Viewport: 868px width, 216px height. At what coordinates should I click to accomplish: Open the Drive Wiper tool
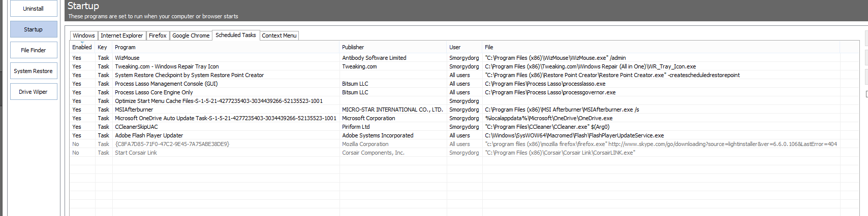34,92
